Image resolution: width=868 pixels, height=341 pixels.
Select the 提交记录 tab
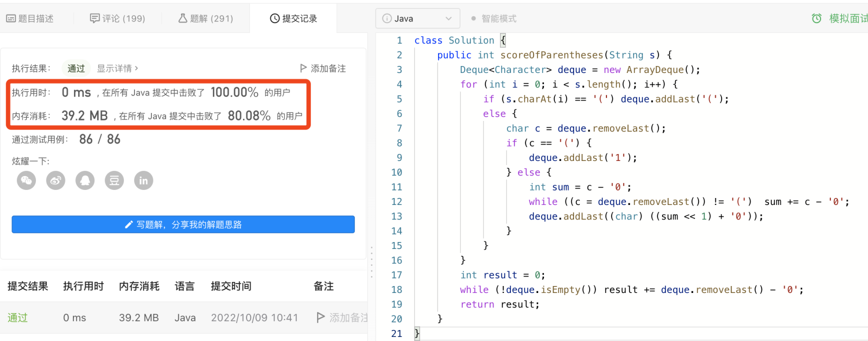pos(294,19)
